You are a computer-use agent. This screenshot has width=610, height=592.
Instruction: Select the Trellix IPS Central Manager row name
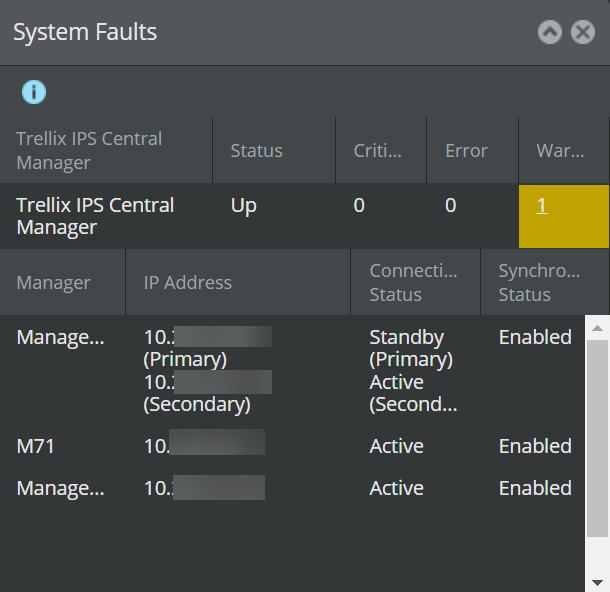pyautogui.click(x=95, y=216)
